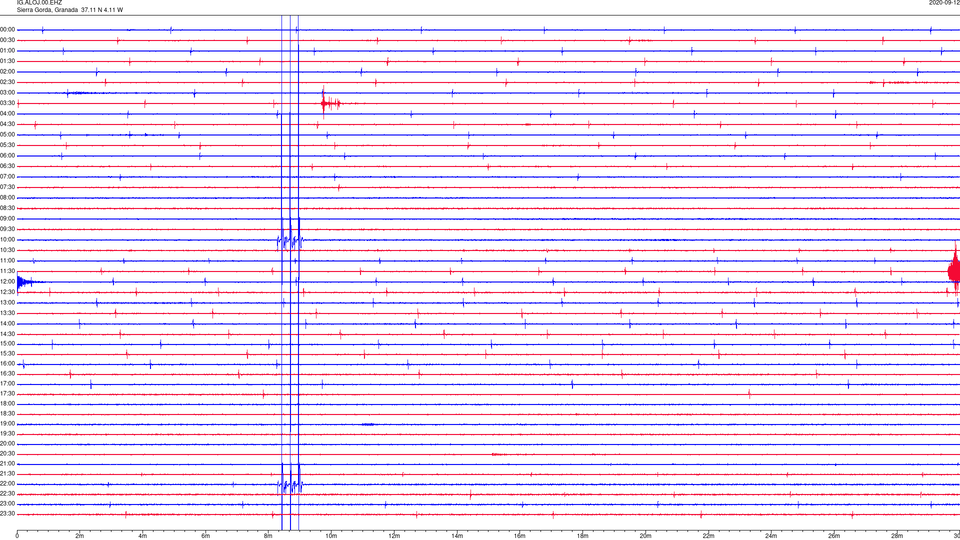Click the 6m tick on time axis
The image size is (960, 540).
[206, 536]
